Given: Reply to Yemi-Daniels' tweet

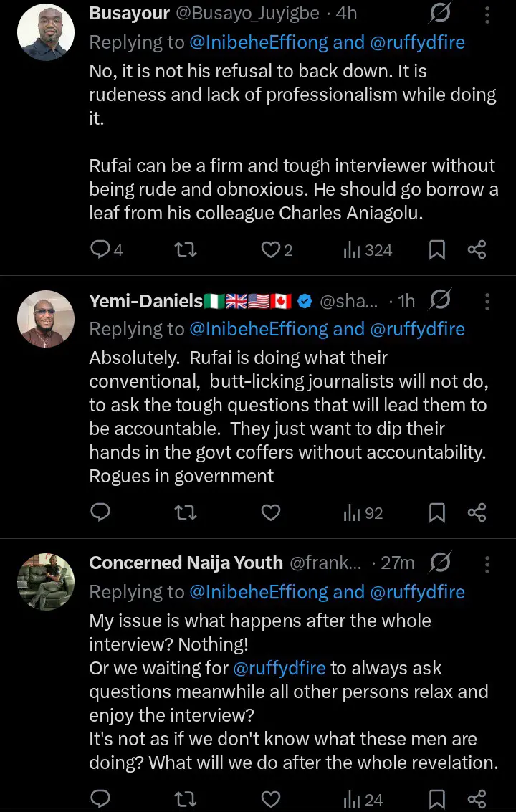Looking at the screenshot, I should (x=101, y=512).
